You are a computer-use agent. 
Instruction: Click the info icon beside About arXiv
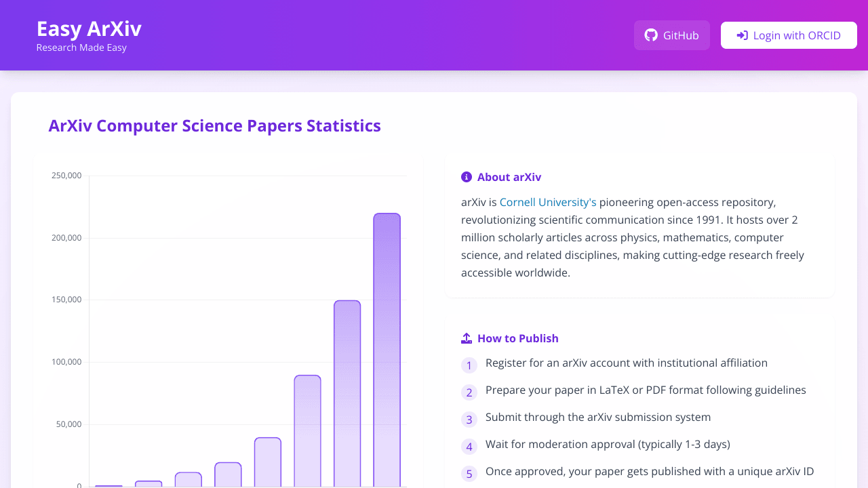(x=466, y=176)
